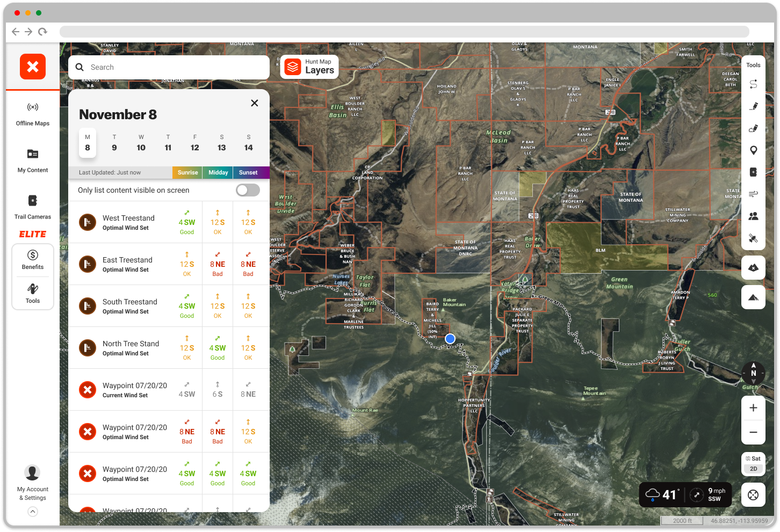Click the yellow Sunrise column header

click(x=187, y=172)
